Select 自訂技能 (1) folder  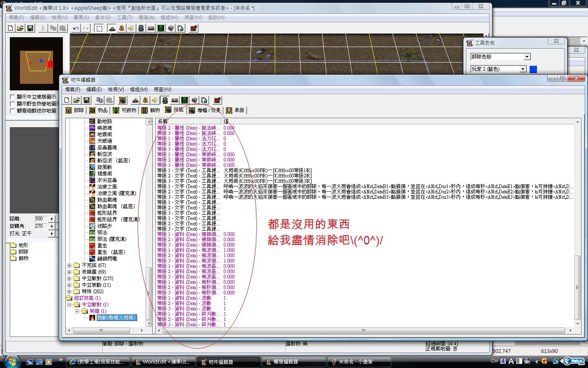(87, 298)
